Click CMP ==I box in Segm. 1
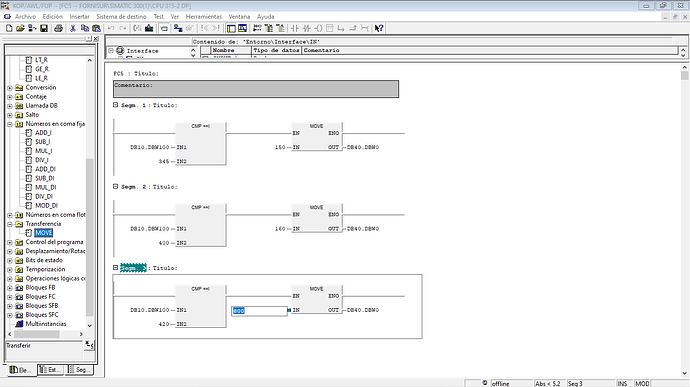The image size is (690, 387). coord(201,144)
